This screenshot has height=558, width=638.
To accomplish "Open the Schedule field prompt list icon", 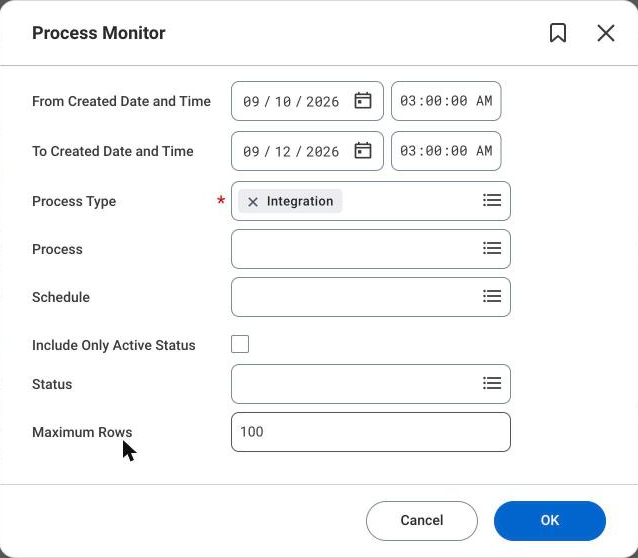I will [x=492, y=296].
